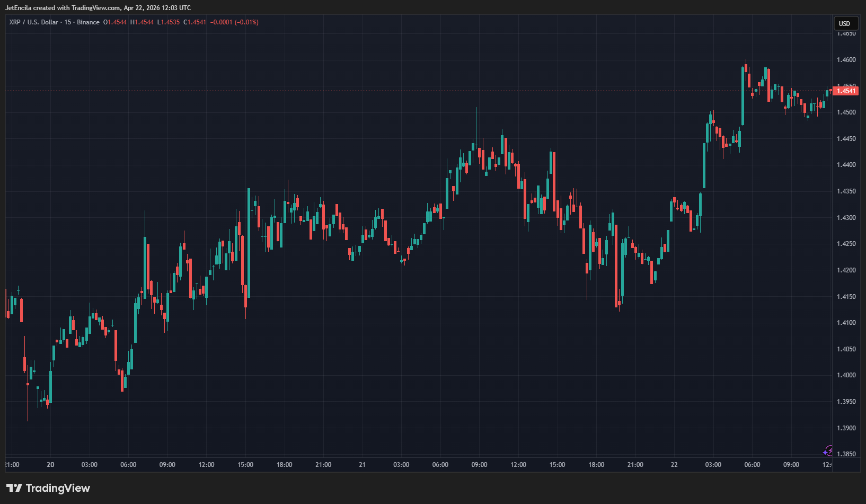866x504 pixels.
Task: Click the −0.0001 (−0.01%) change readout
Action: pyautogui.click(x=234, y=22)
